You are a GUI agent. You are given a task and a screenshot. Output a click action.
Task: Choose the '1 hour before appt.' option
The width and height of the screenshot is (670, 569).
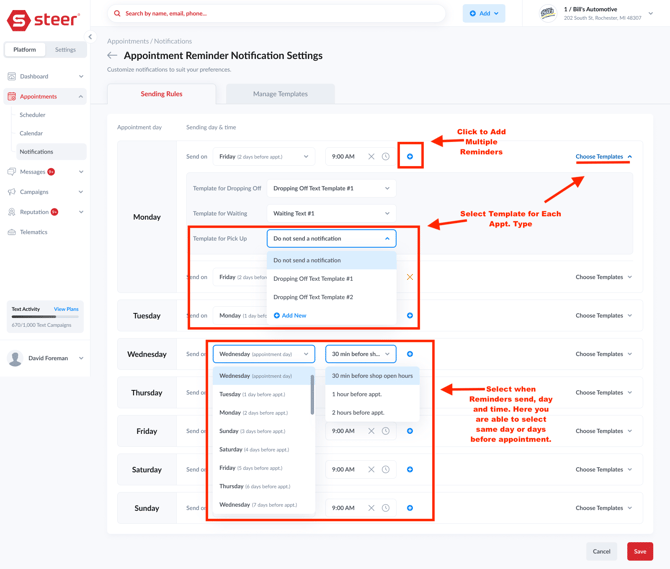point(358,394)
